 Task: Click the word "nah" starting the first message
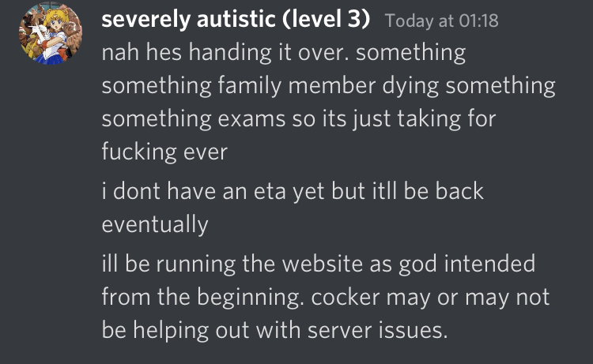119,54
